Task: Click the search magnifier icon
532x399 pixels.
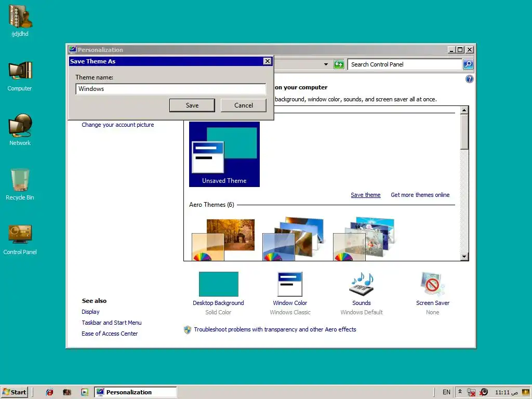Action: click(468, 64)
